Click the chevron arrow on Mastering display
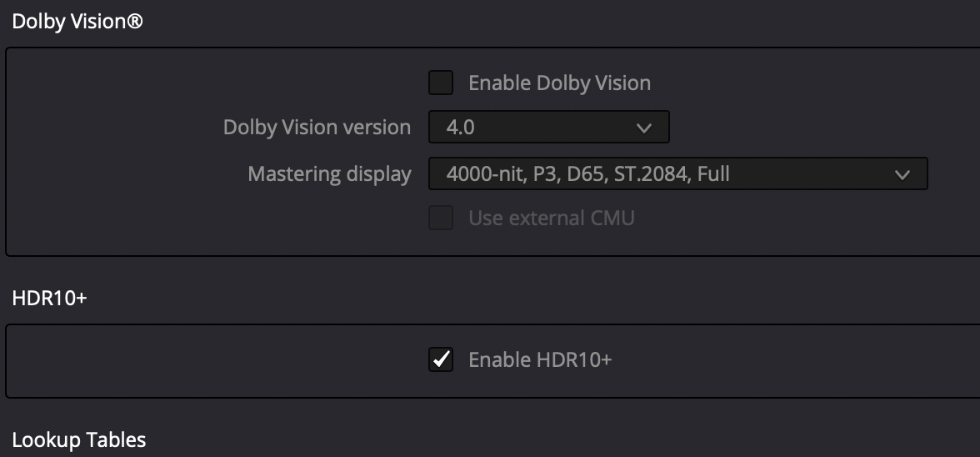Image resolution: width=980 pixels, height=457 pixels. pos(902,175)
